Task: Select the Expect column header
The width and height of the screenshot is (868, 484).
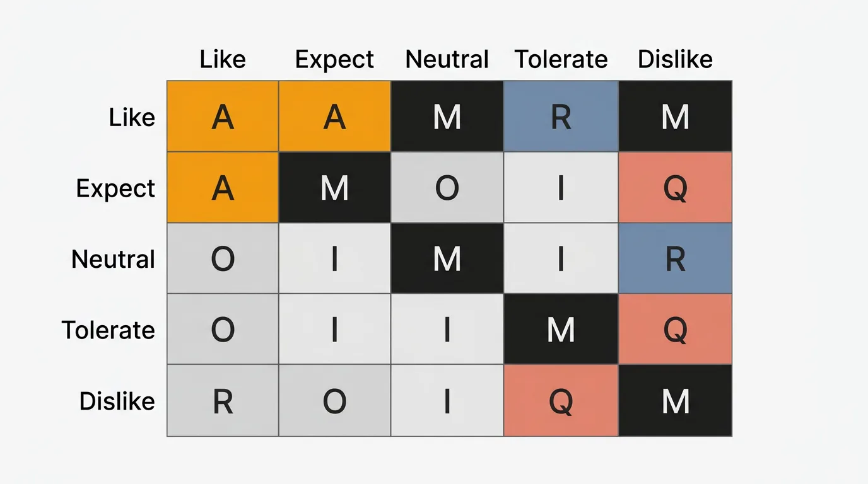Action: coord(334,59)
